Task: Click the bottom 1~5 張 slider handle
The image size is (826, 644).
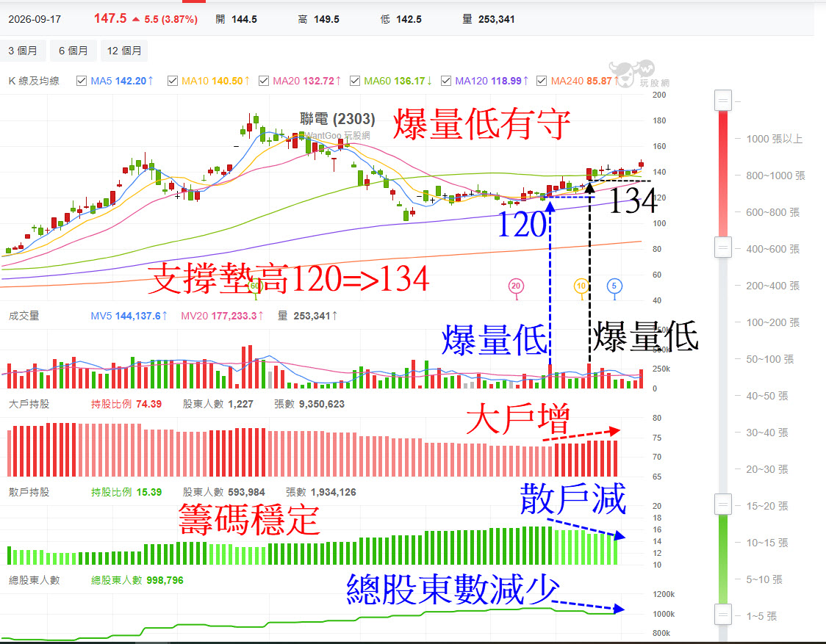Action: click(x=723, y=615)
